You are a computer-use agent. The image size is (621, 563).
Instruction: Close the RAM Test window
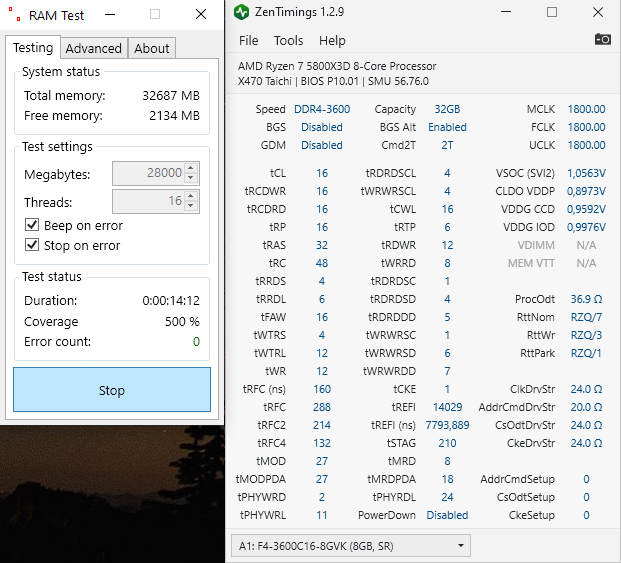(x=201, y=15)
